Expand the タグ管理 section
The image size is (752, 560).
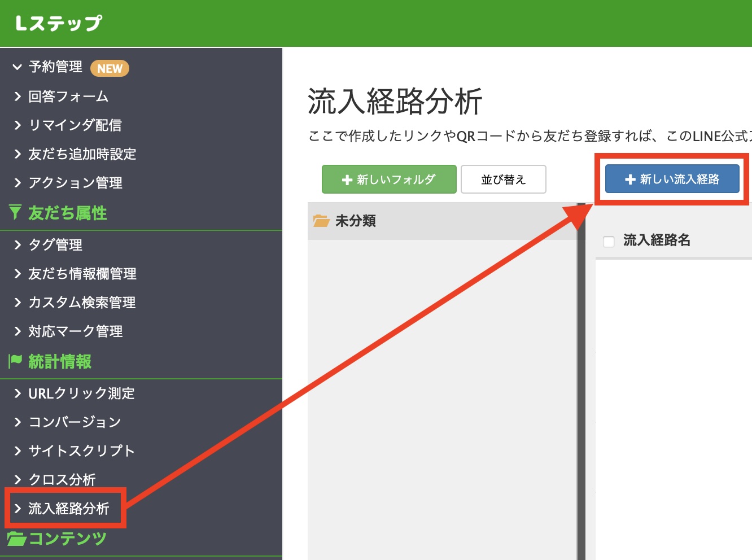point(17,245)
